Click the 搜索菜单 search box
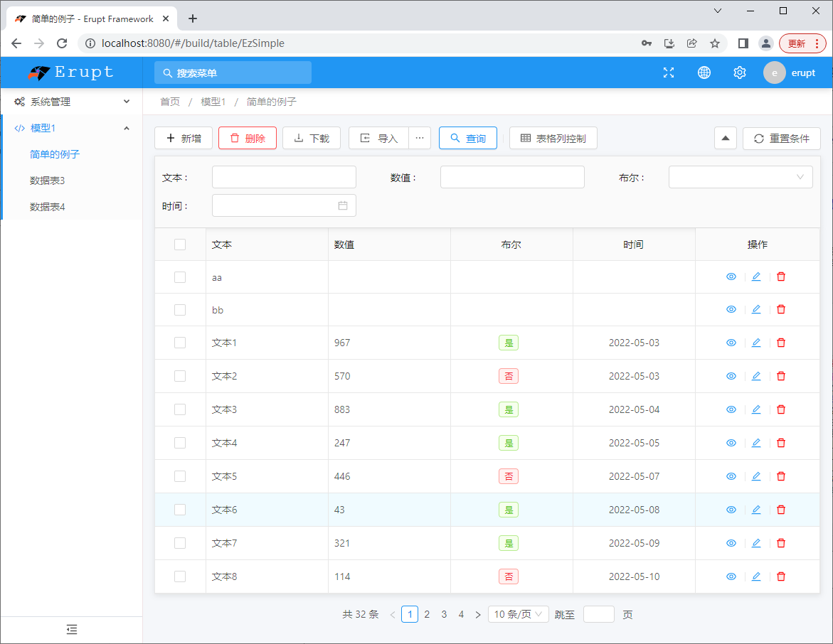 (x=233, y=73)
